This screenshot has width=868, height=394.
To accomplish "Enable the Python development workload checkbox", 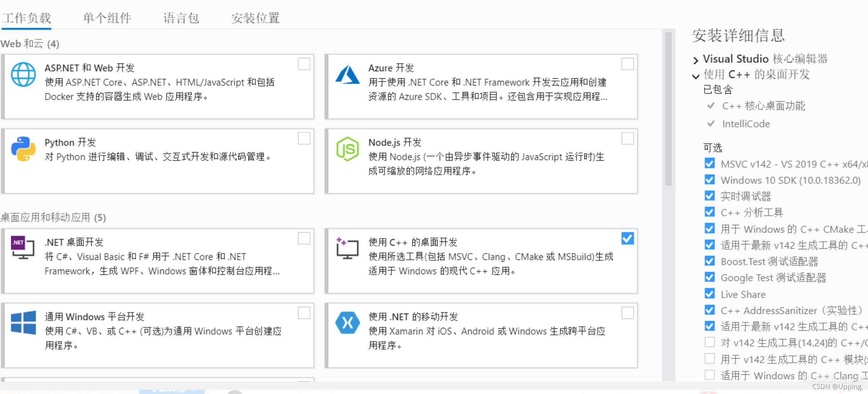I will click(304, 139).
